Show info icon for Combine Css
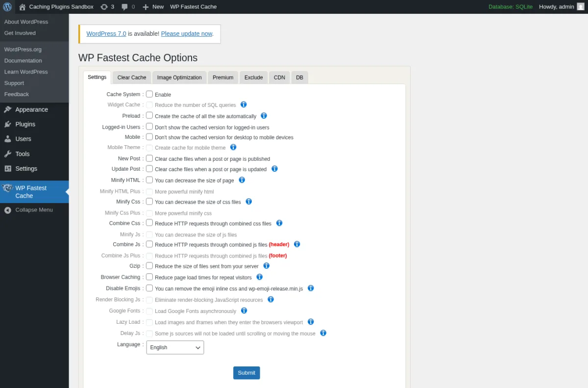588x388 pixels. [x=279, y=223]
